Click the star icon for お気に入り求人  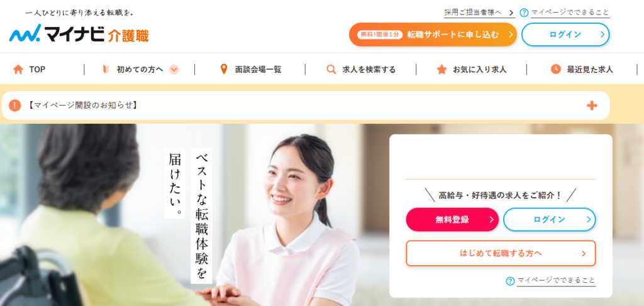click(441, 69)
